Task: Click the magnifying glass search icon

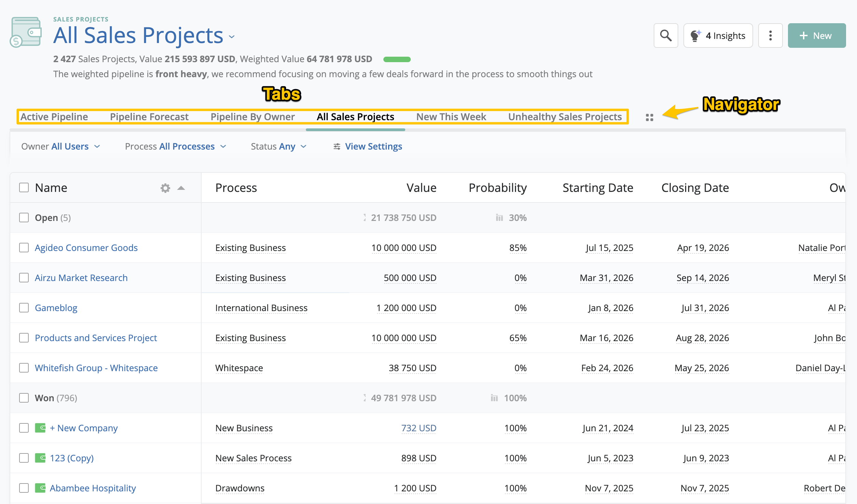Action: coord(665,36)
